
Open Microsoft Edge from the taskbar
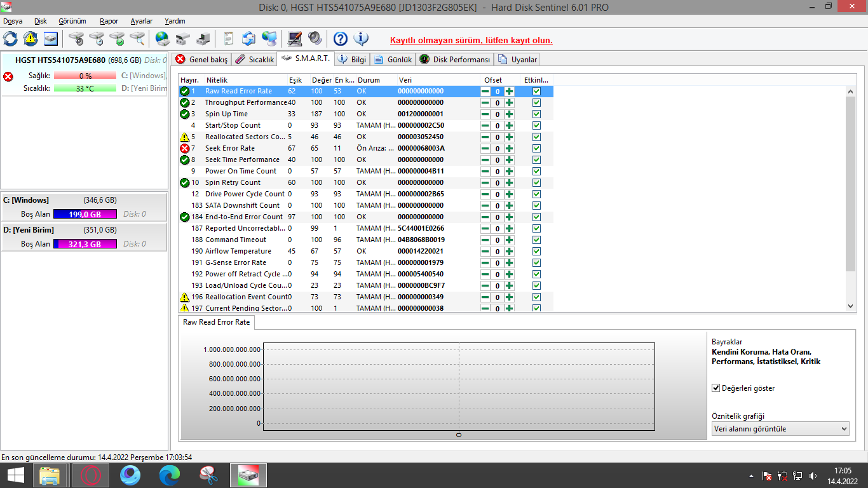170,475
